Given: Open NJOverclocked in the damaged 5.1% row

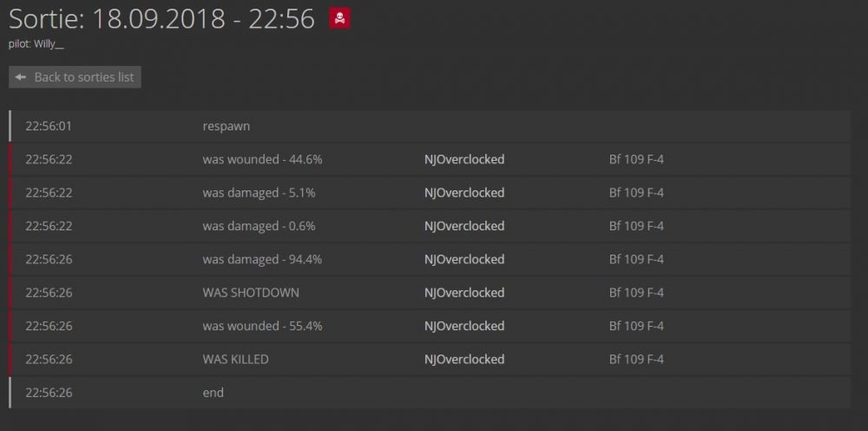Looking at the screenshot, I should [464, 193].
